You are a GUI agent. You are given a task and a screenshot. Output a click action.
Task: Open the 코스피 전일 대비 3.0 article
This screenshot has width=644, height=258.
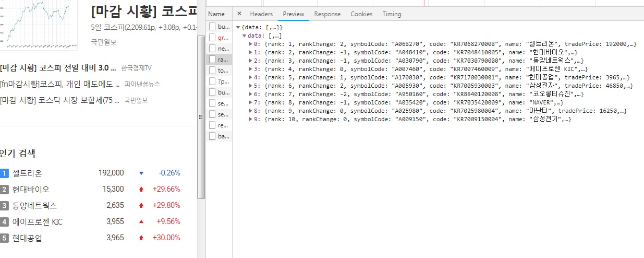pyautogui.click(x=57, y=68)
